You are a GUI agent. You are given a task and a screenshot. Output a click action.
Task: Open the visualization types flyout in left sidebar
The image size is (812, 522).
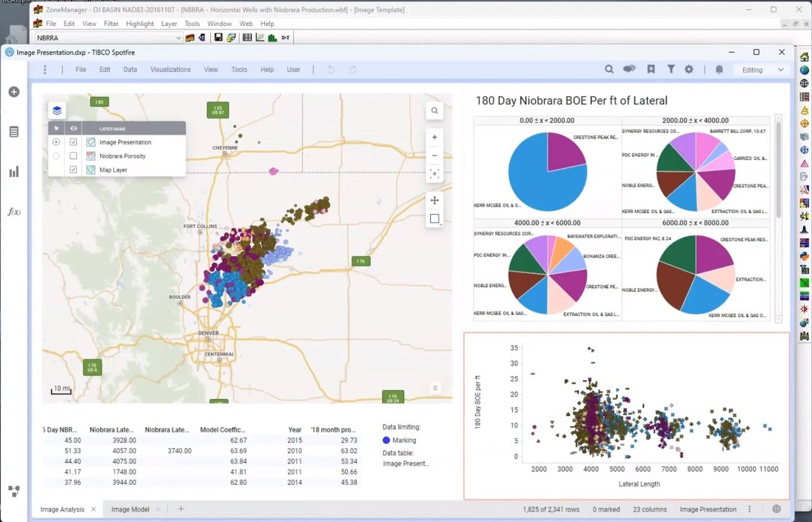pyautogui.click(x=13, y=172)
